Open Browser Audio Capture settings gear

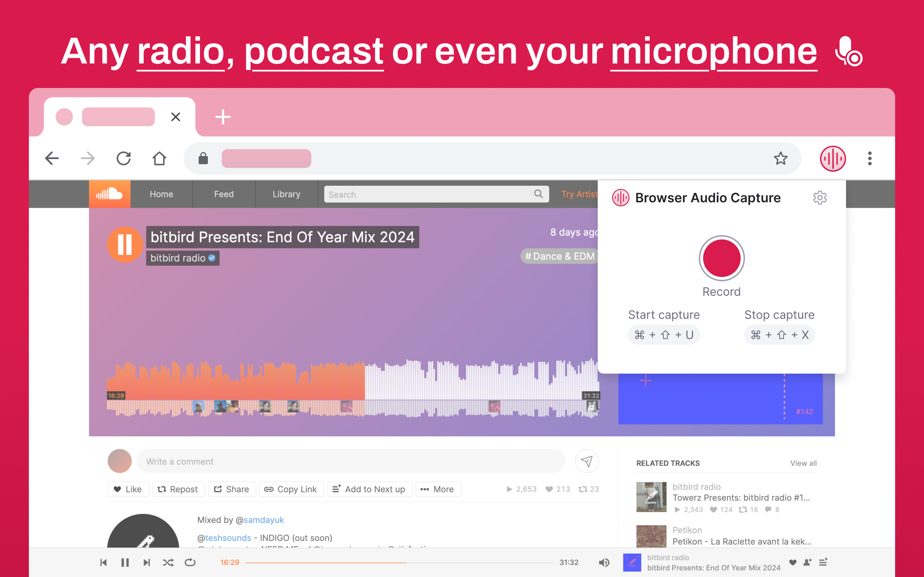[x=819, y=198]
